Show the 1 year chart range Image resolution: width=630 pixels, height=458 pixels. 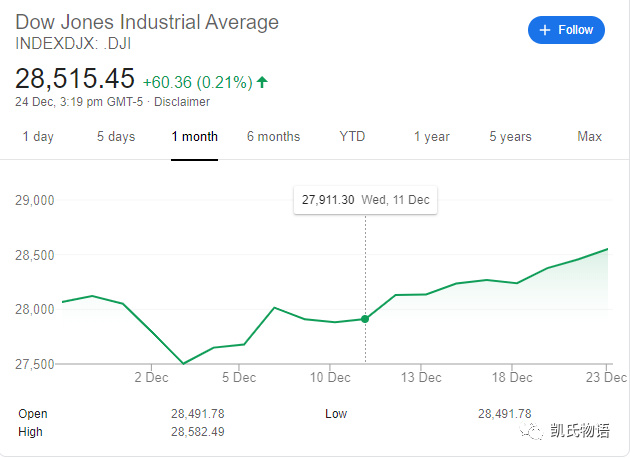point(432,137)
